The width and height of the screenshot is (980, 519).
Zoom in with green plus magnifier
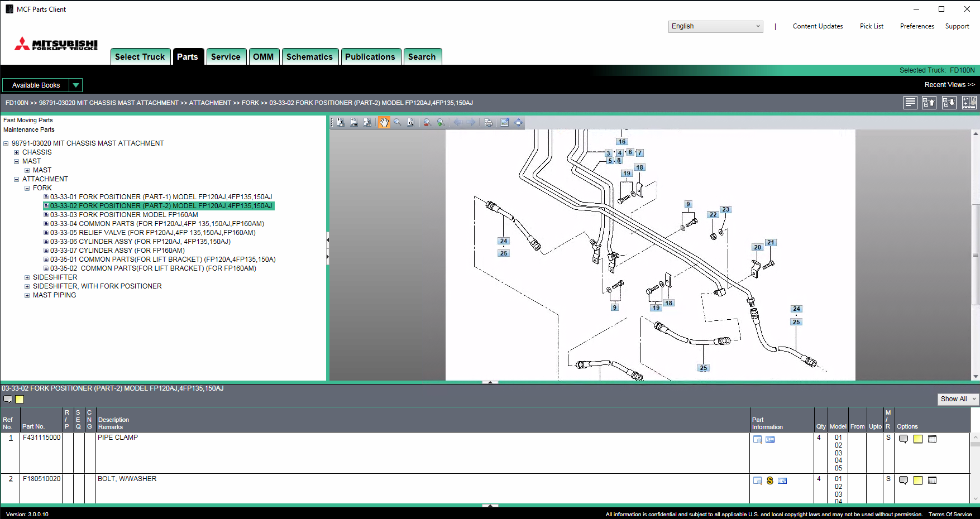click(441, 122)
